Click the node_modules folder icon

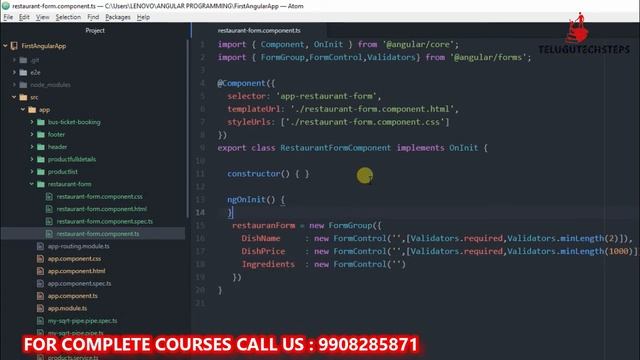tap(23, 85)
